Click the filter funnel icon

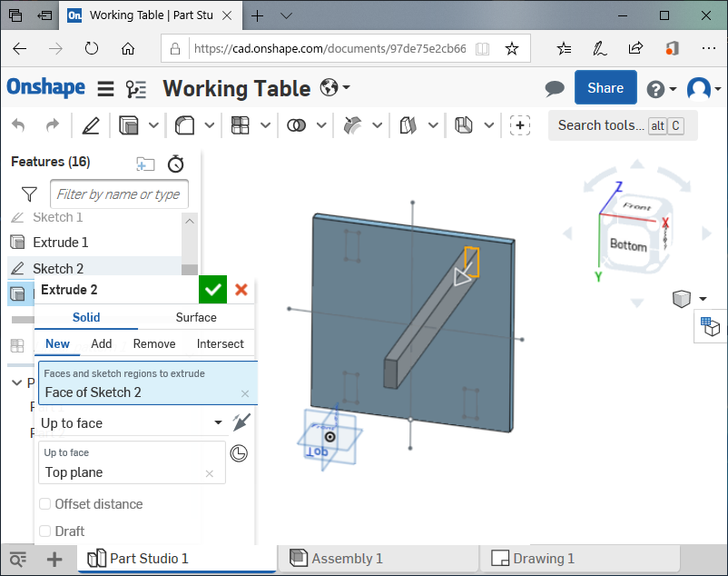[x=29, y=194]
